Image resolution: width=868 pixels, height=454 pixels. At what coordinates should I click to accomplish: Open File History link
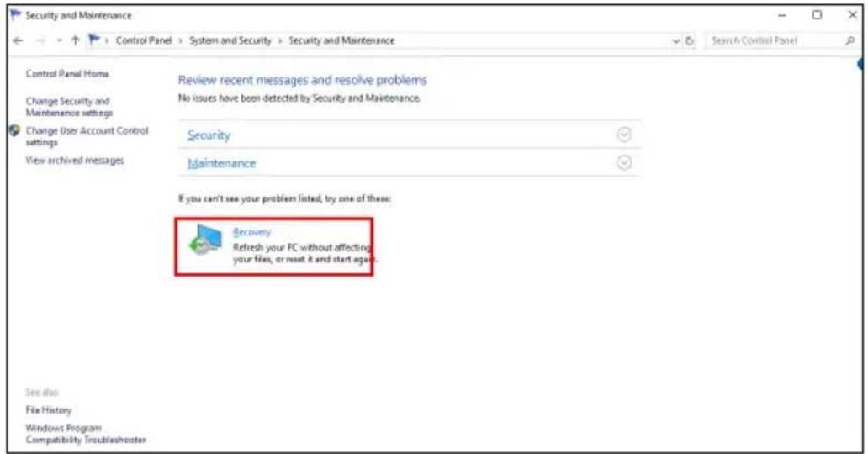tap(49, 410)
